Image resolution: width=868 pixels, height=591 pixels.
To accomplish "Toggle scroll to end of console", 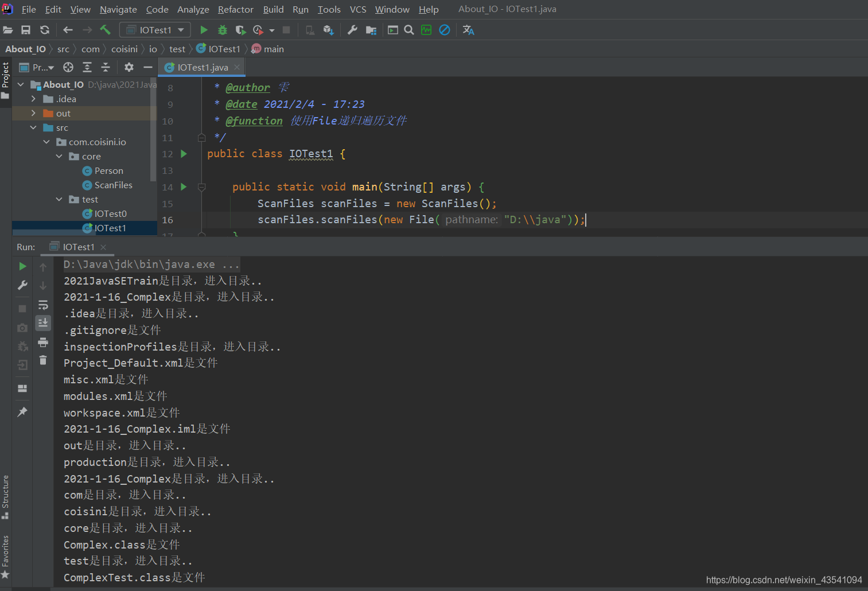I will pos(43,323).
